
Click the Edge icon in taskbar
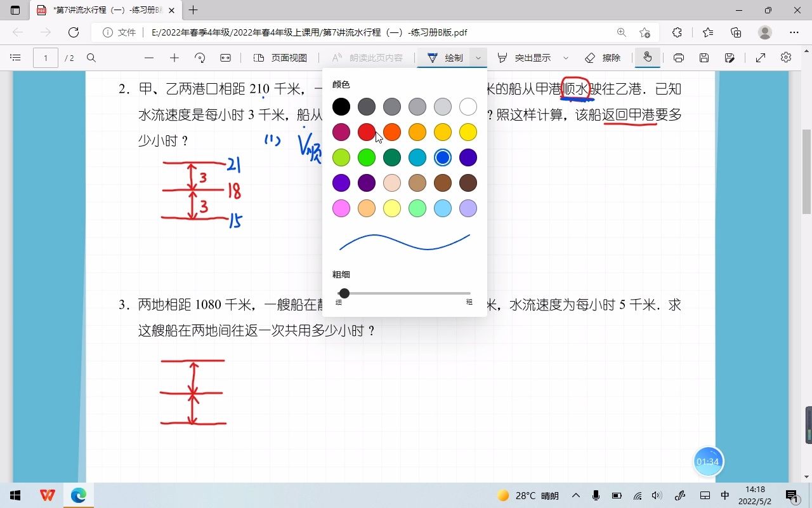pos(79,495)
